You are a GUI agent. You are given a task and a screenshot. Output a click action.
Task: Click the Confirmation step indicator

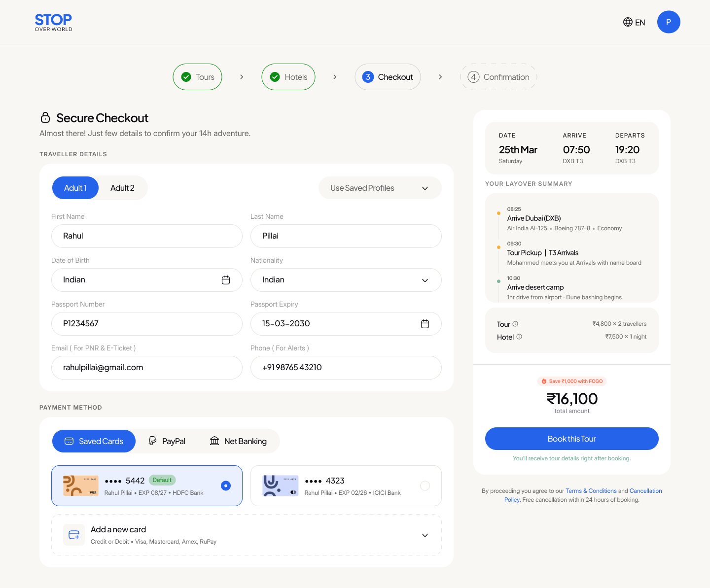coord(498,77)
